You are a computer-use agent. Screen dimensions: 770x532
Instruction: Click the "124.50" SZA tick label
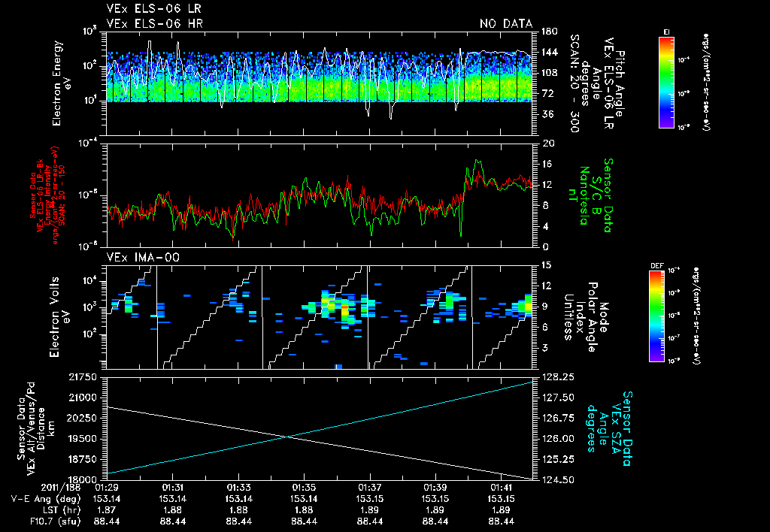coord(557,480)
